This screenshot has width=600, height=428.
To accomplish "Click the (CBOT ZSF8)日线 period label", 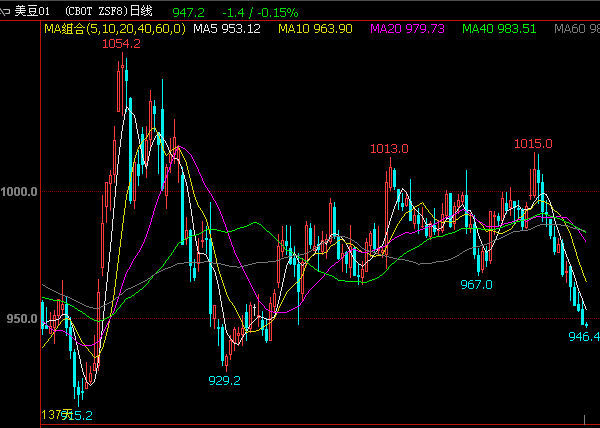I will [x=109, y=11].
